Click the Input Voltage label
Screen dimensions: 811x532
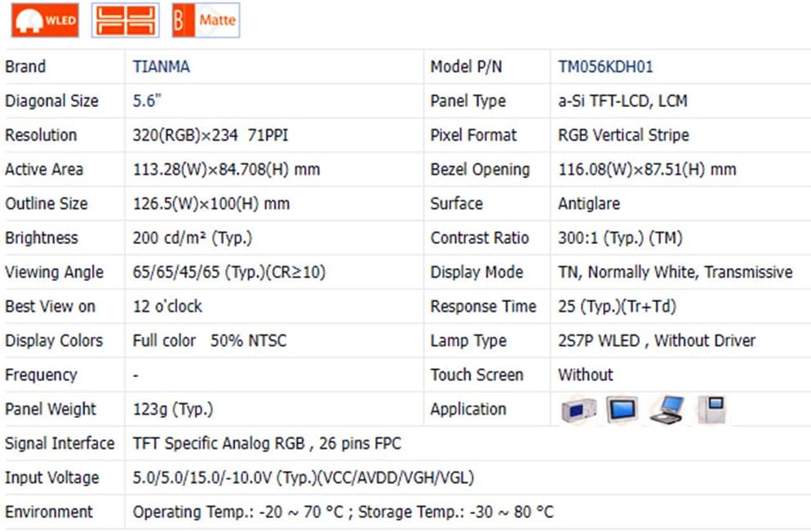[51, 477]
